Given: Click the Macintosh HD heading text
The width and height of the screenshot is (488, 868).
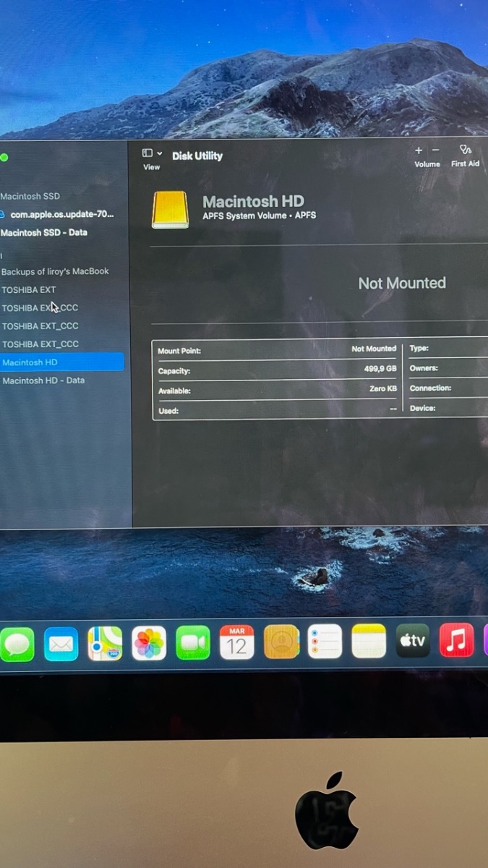Looking at the screenshot, I should 253,202.
